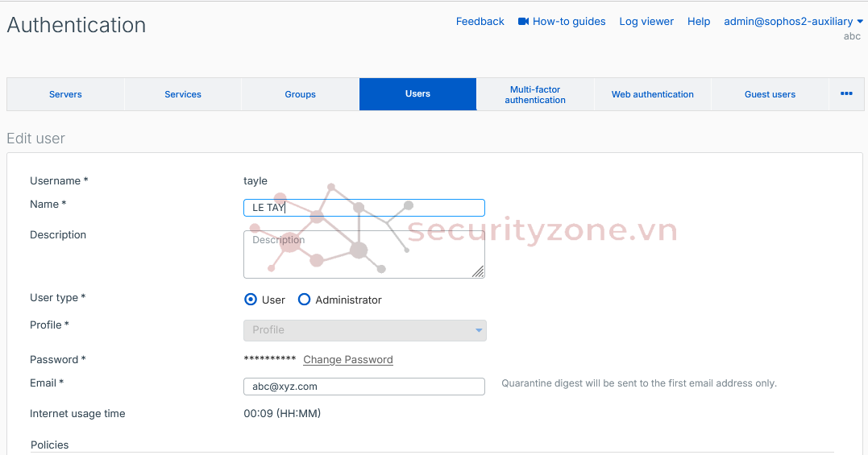Viewport: 868px width, 455px height.
Task: Open Multi-factor authentication tab
Action: pos(535,94)
